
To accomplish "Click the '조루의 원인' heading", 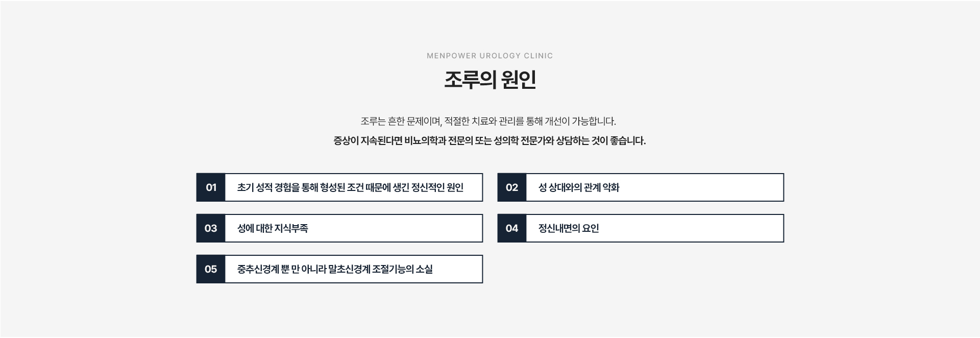I will [490, 80].
